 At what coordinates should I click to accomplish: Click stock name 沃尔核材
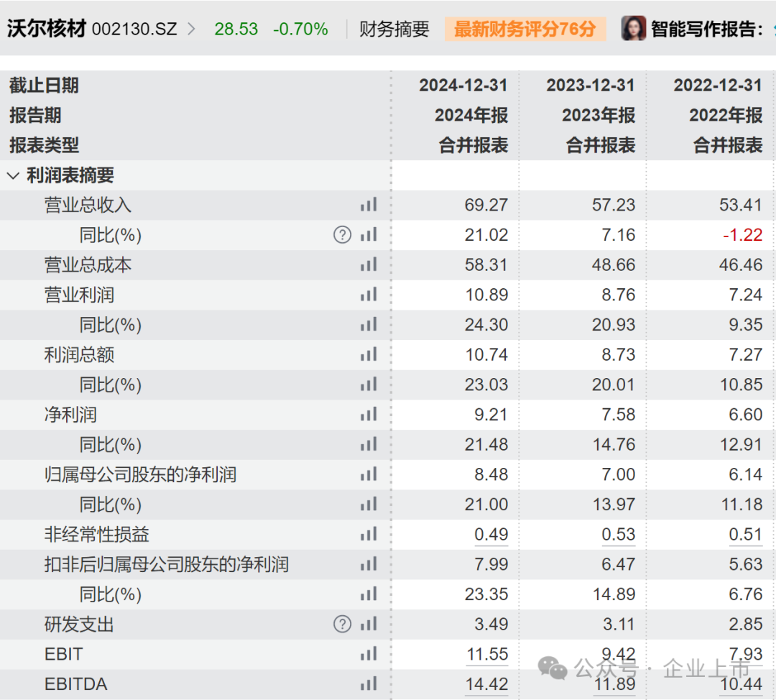[x=47, y=28]
